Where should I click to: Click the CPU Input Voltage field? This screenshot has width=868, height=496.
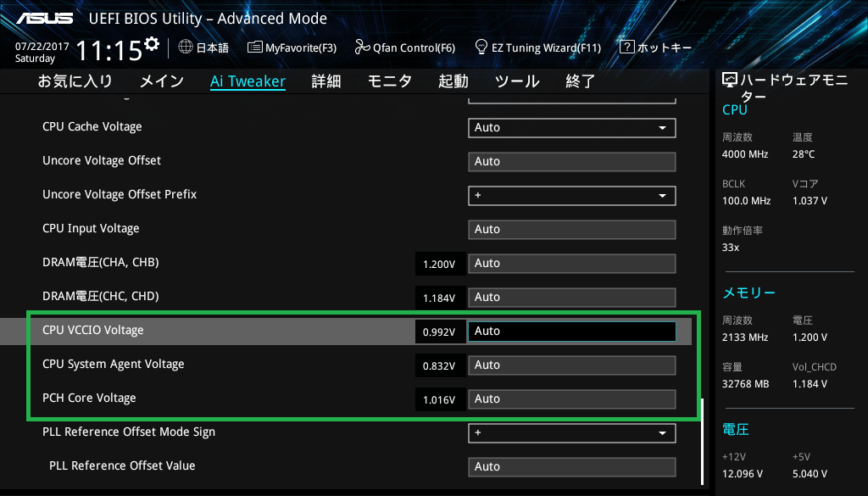[572, 230]
